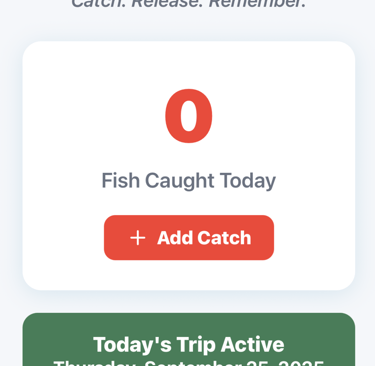This screenshot has width=375, height=366.
Task: Click the Today's Trip Active heading
Action: (x=189, y=344)
